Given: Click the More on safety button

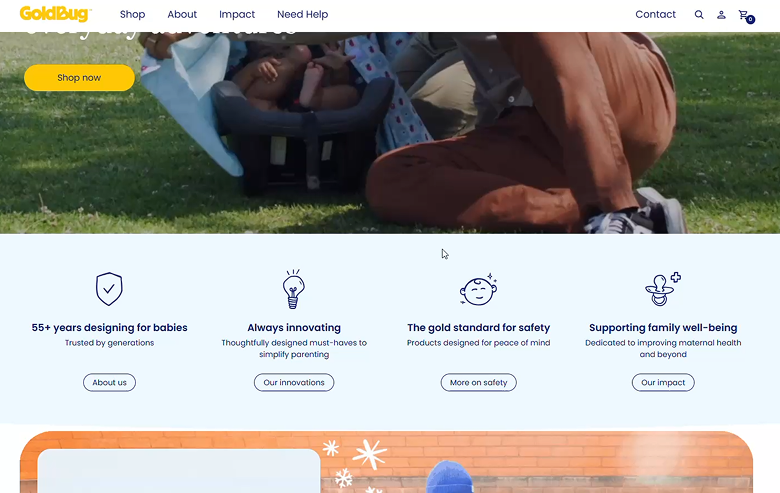Looking at the screenshot, I should pos(479,383).
